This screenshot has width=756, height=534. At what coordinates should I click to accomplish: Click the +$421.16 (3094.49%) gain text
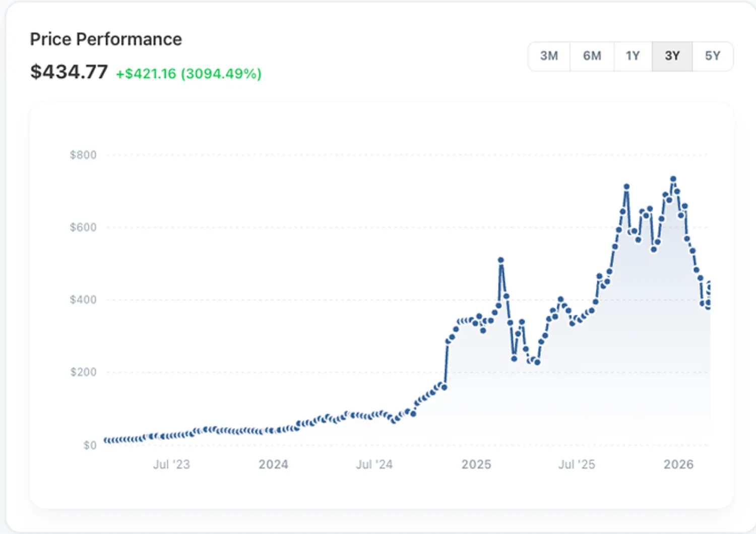click(x=188, y=74)
